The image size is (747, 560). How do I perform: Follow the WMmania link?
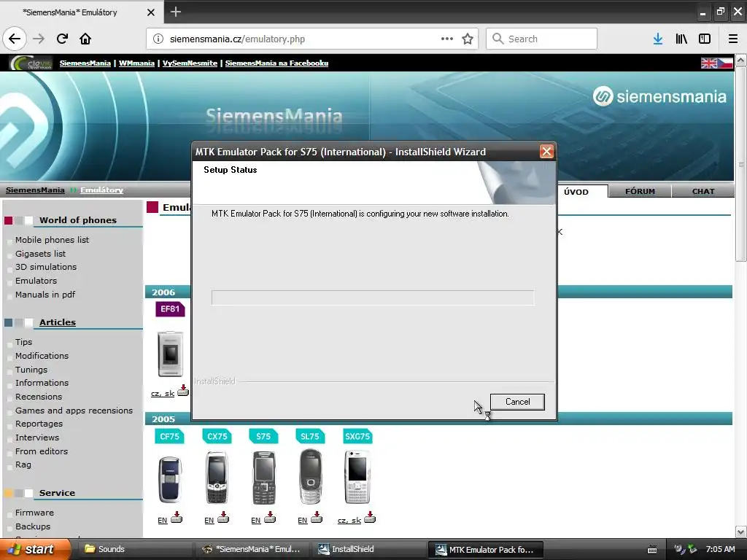coord(136,63)
